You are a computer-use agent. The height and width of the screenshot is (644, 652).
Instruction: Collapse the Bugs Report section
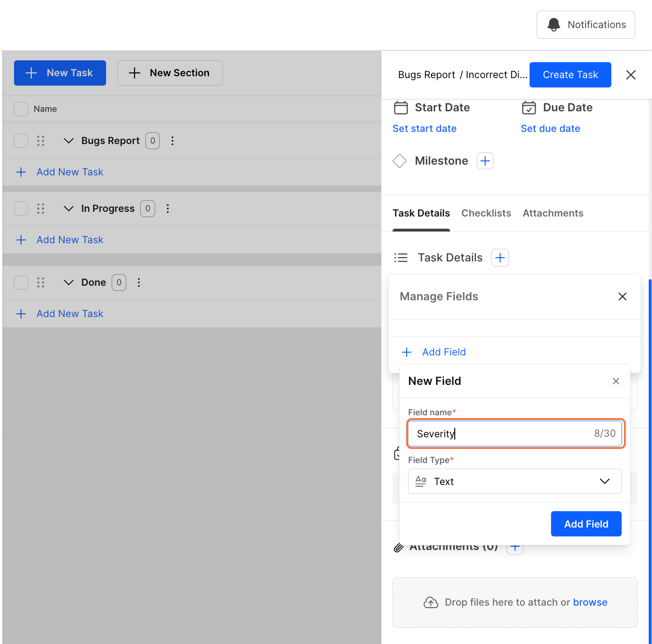coord(69,141)
